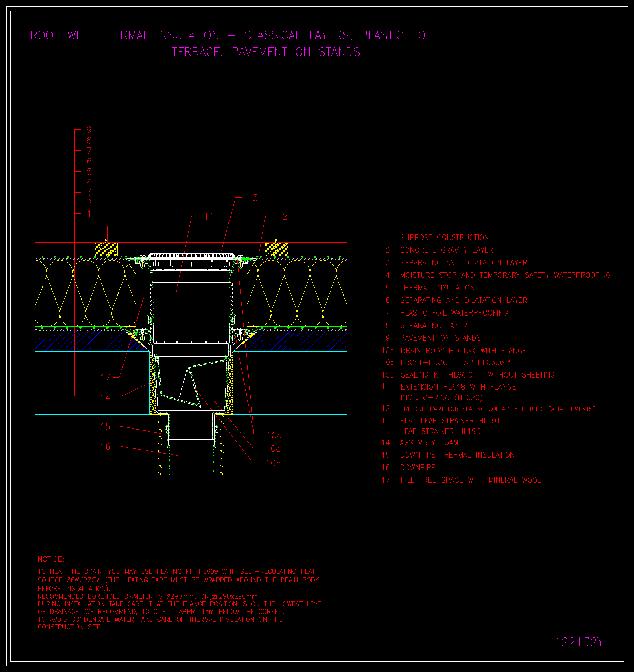This screenshot has width=634, height=672.
Task: Click callout label '14' for assembly foam
Action: click(x=105, y=397)
